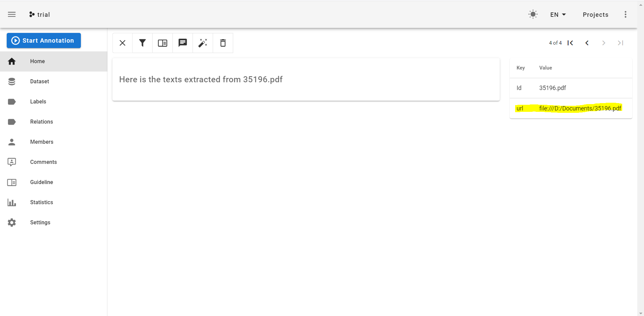Click the extracted text card for 35196.pdf
This screenshot has width=644, height=316.
click(306, 79)
